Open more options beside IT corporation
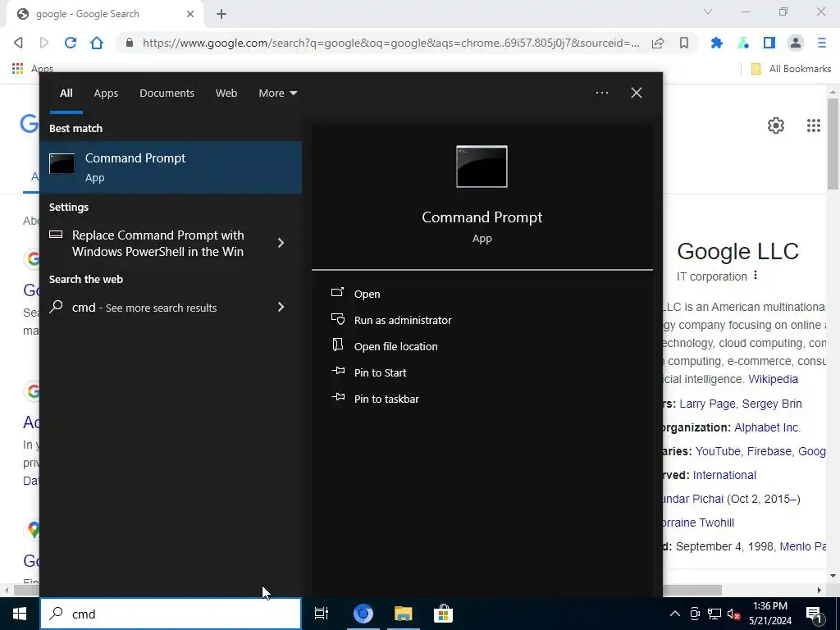This screenshot has width=840, height=630. click(x=756, y=276)
